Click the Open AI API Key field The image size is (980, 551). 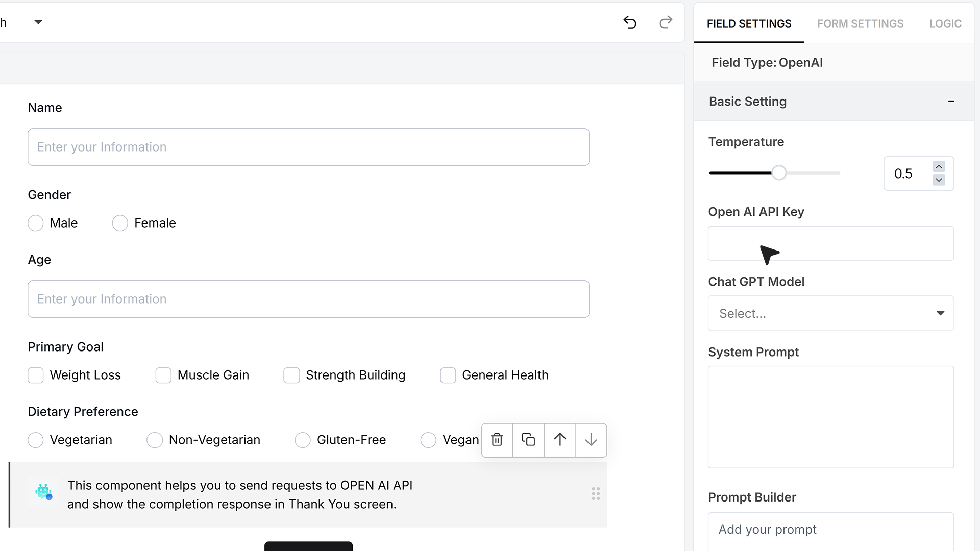(830, 243)
